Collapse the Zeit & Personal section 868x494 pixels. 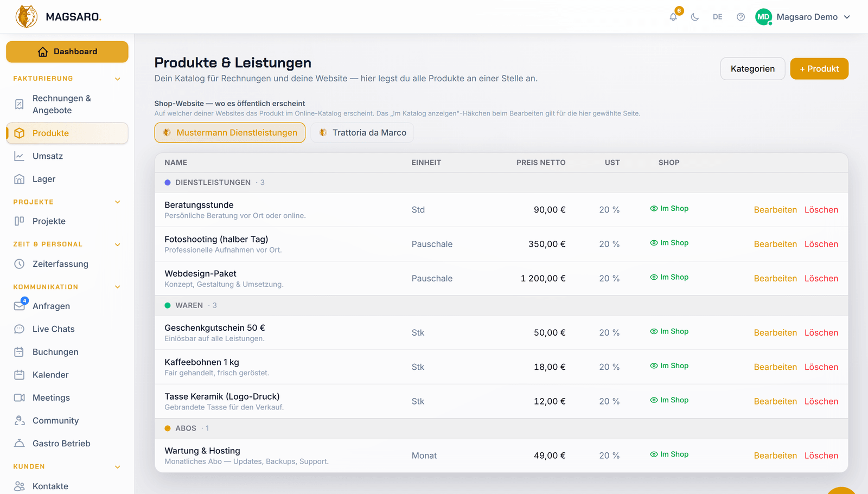[x=118, y=245]
